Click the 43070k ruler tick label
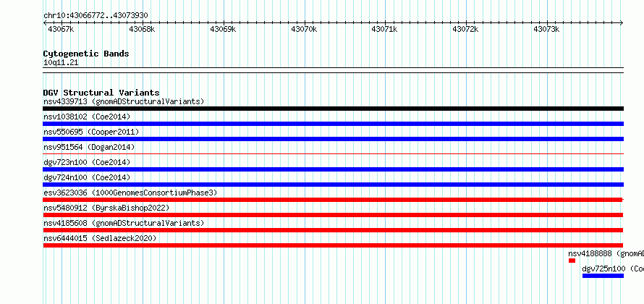644x304 pixels. [304, 29]
